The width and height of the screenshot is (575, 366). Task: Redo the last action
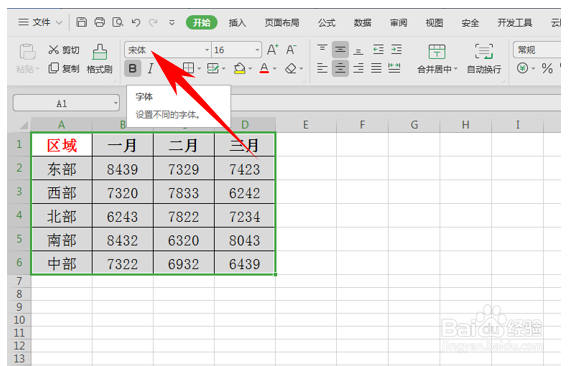coord(153,22)
